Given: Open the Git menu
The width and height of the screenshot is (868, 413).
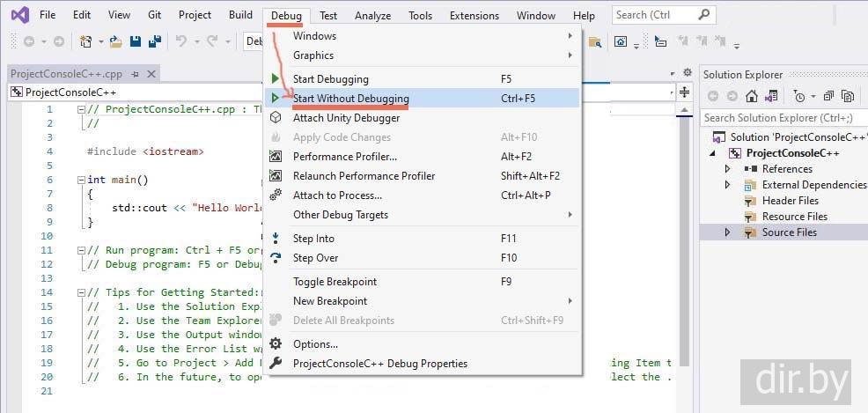Looking at the screenshot, I should click(154, 15).
